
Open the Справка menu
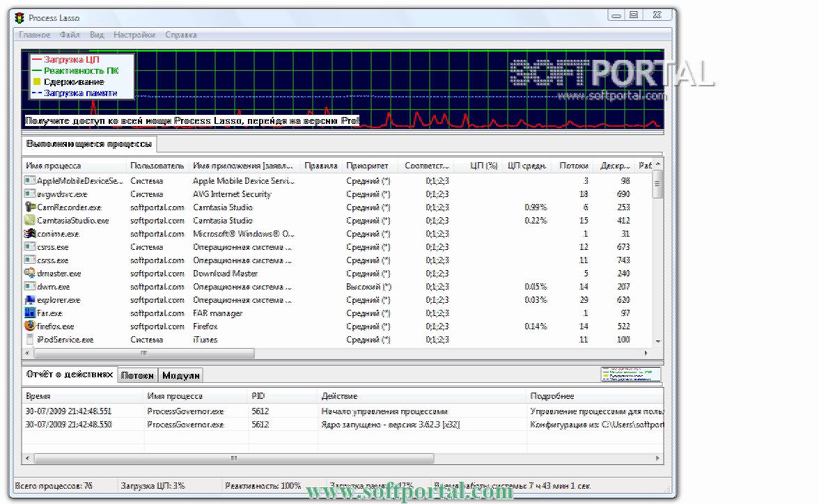[x=181, y=35]
